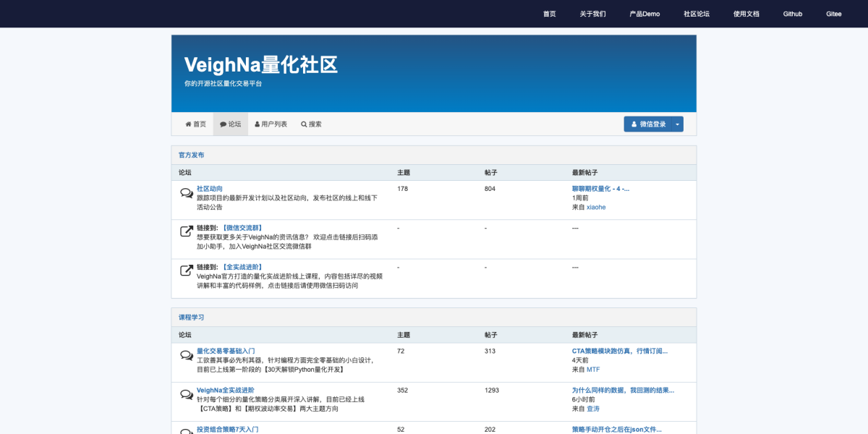868x434 pixels.
Task: Click the forum icon beside VeighNa全实战进阶
Action: pyautogui.click(x=186, y=394)
